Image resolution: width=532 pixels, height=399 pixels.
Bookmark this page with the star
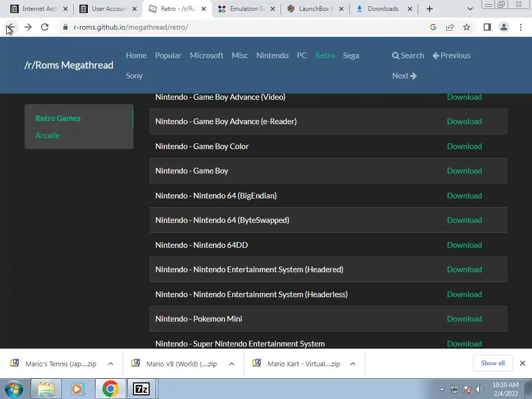click(467, 27)
